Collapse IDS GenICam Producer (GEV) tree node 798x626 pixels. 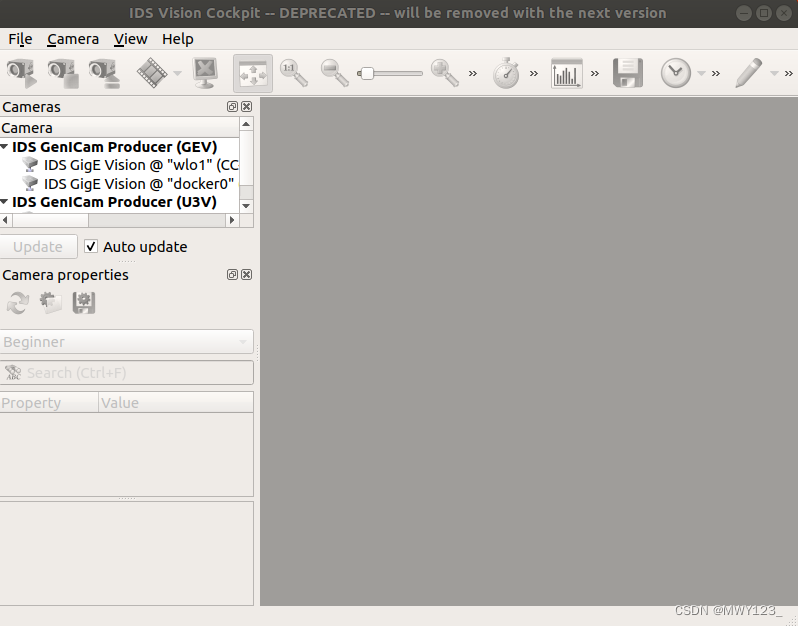point(5,147)
